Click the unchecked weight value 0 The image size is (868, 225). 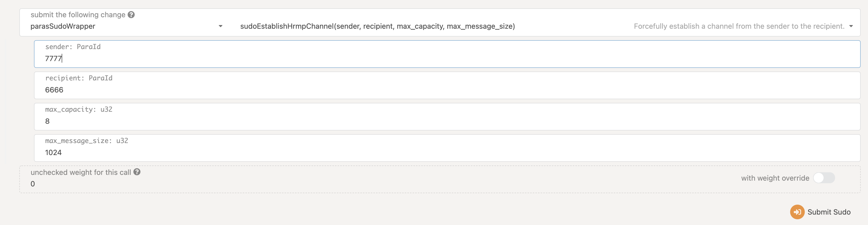pyautogui.click(x=33, y=184)
